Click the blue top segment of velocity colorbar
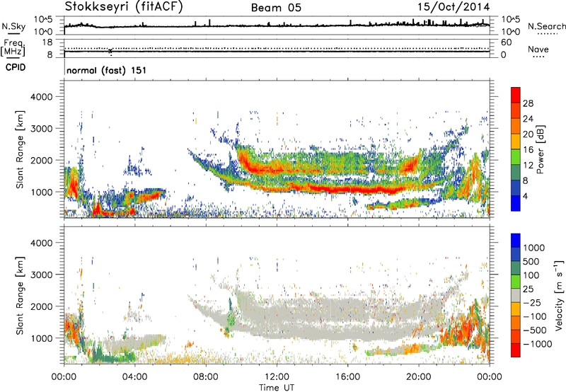566x392 pixels. point(516,241)
